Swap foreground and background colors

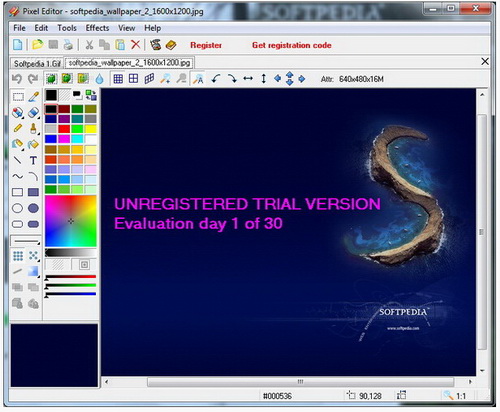coord(91,95)
